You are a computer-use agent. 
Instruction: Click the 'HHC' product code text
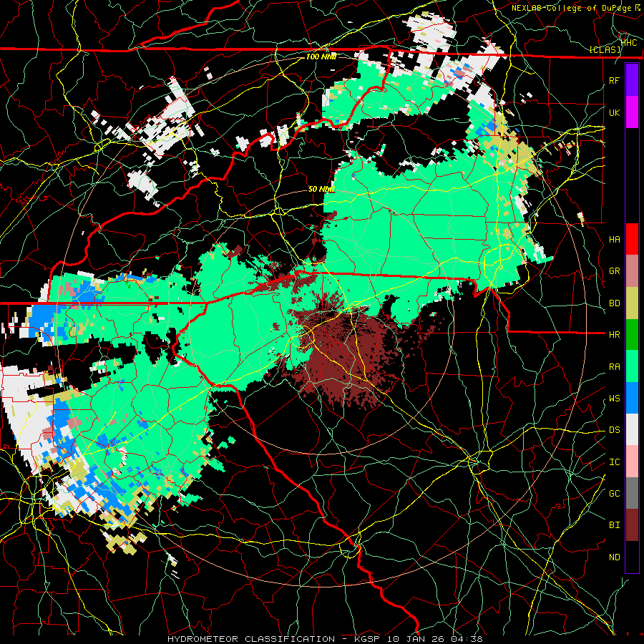click(x=629, y=43)
